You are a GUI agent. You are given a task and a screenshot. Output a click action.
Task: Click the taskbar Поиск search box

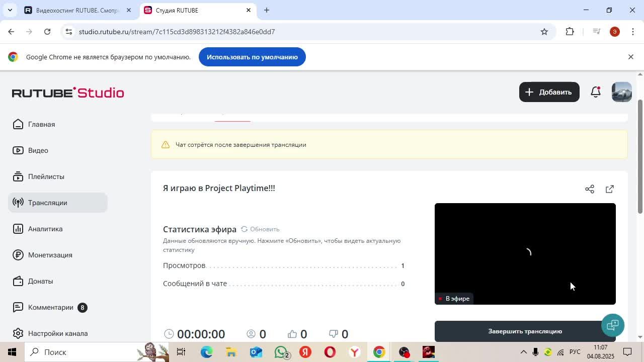click(97, 352)
